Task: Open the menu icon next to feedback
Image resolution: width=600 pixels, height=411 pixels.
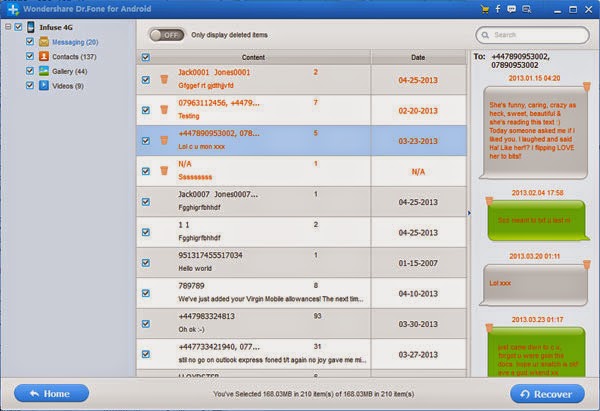Action: pos(527,10)
